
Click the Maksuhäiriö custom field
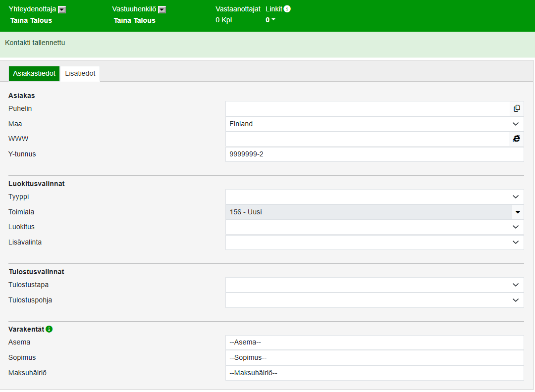click(374, 373)
